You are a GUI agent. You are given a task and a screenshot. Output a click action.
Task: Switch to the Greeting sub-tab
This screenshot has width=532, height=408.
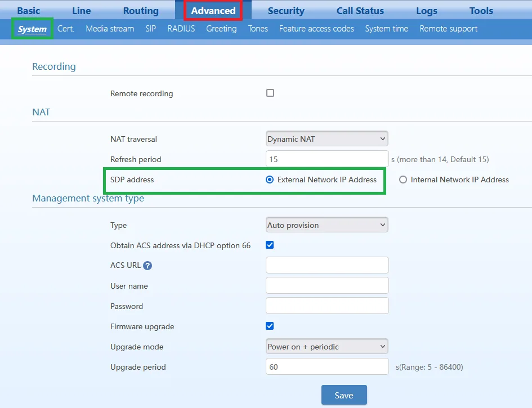tap(222, 29)
